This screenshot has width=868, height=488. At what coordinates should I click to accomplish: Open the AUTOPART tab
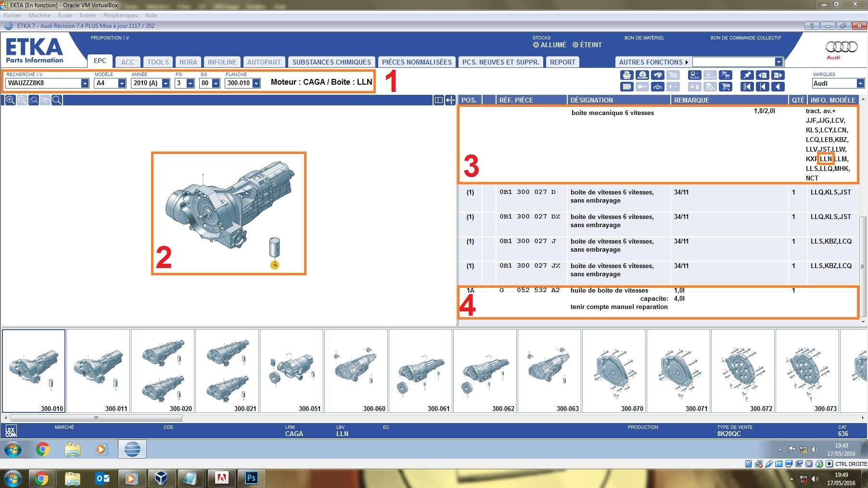click(264, 62)
